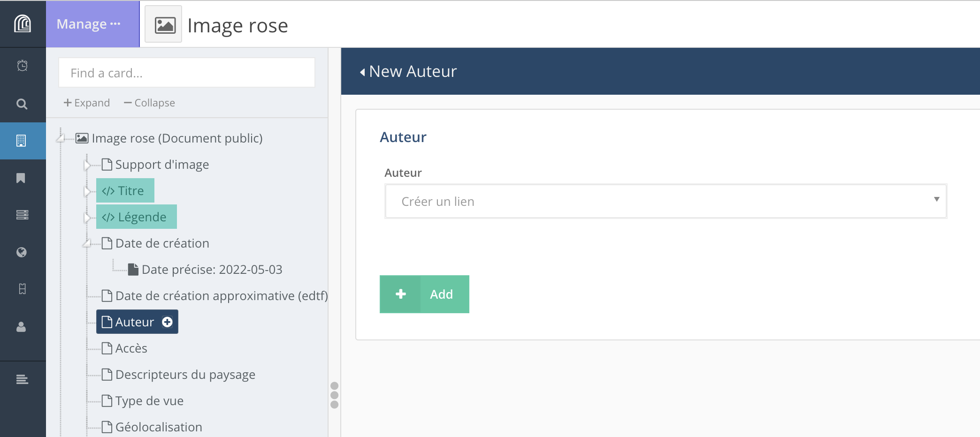Open the Manage menu
The image size is (980, 437).
pos(89,24)
